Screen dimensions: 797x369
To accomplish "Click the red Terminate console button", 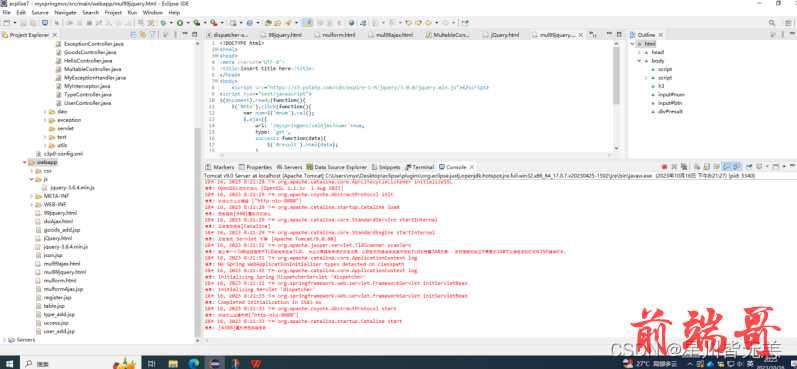I will tap(664, 167).
